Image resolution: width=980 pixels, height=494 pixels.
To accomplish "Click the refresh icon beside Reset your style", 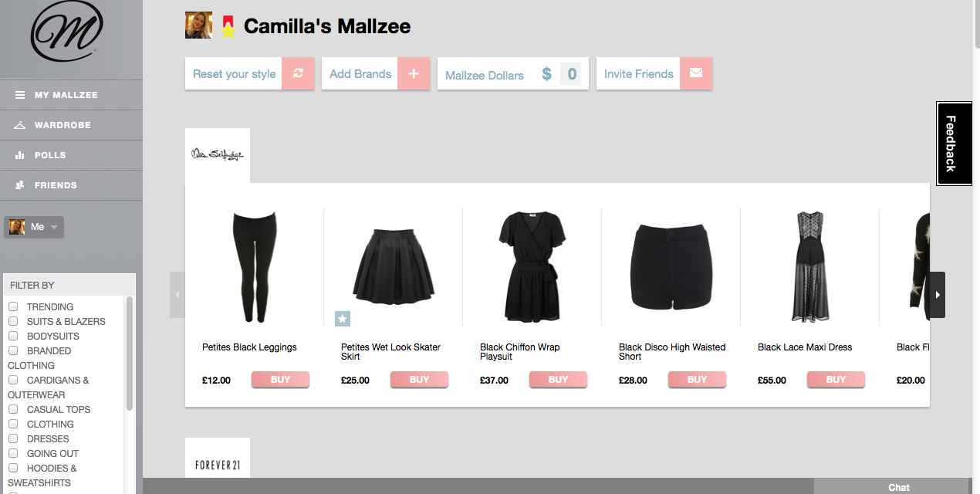I will (298, 73).
